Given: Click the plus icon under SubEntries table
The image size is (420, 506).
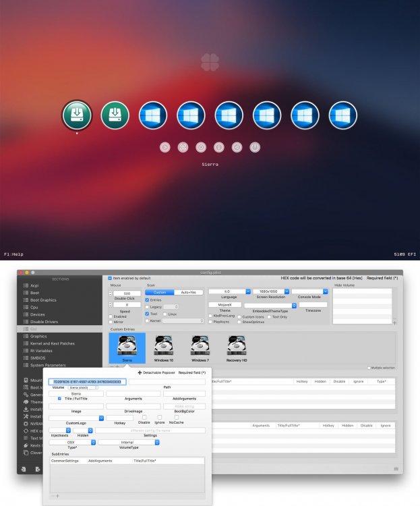Looking at the screenshot, I should point(58,496).
